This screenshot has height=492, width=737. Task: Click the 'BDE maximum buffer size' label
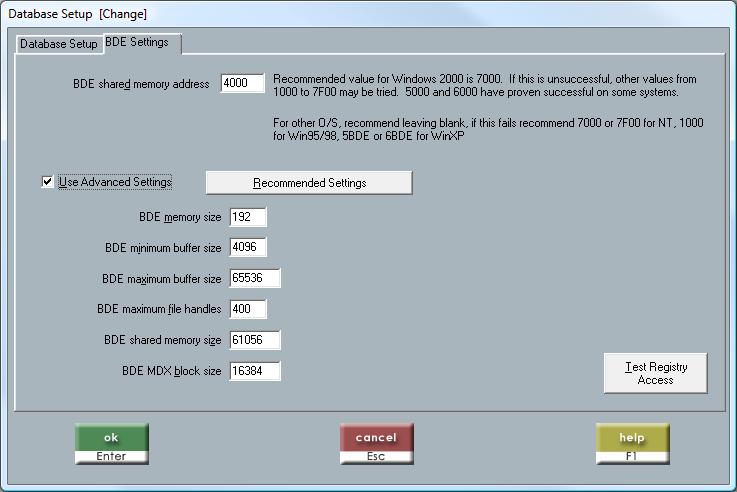162,279
